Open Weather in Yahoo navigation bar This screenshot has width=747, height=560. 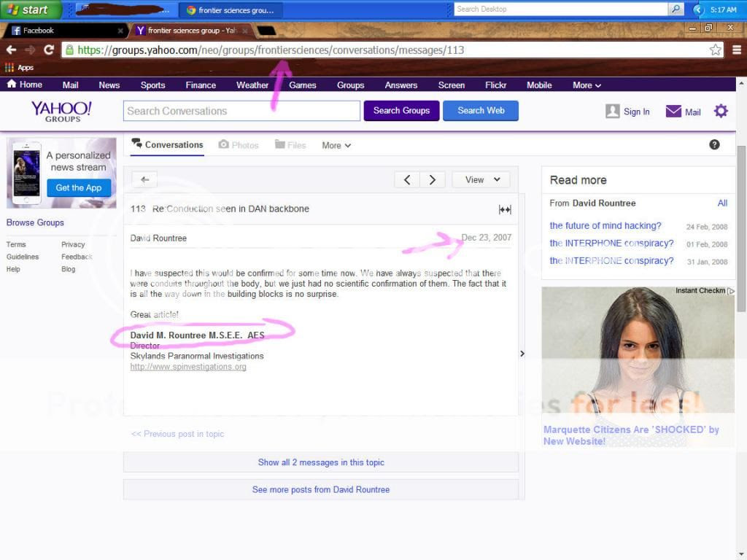click(x=252, y=85)
